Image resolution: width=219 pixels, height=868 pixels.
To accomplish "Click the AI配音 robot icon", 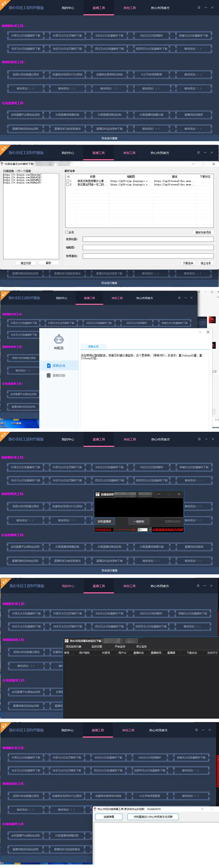I will 59,339.
